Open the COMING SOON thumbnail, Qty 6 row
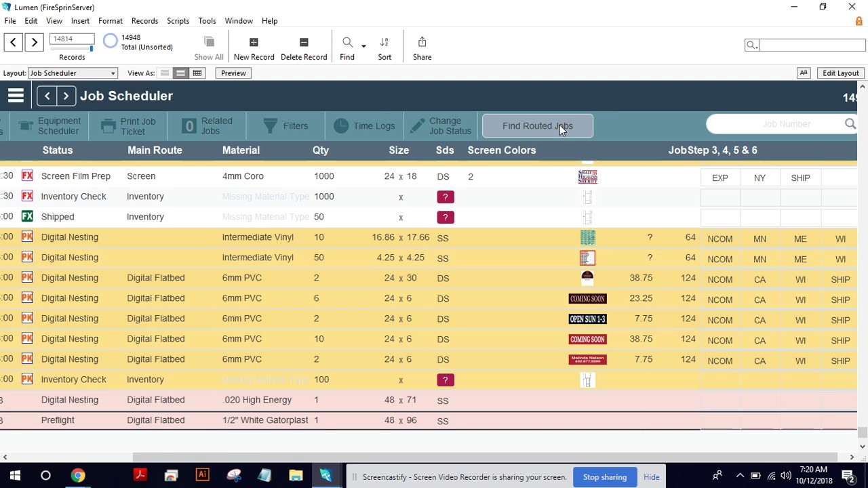Viewport: 868px width, 488px height. click(x=587, y=298)
